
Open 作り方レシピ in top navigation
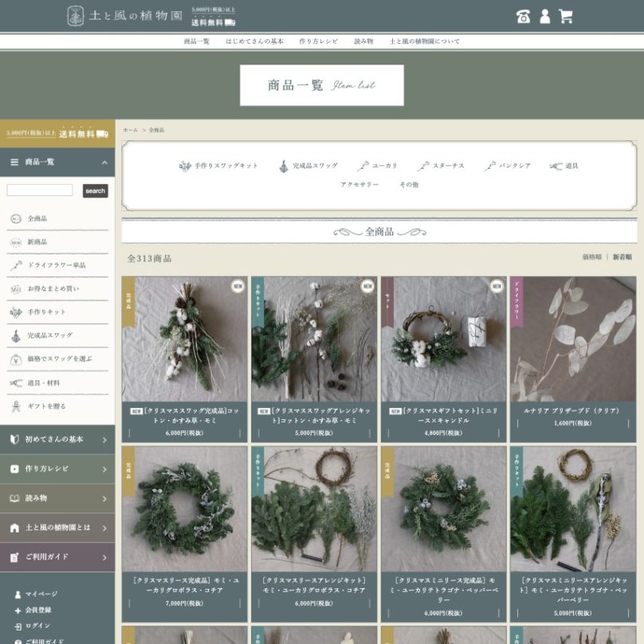(x=319, y=41)
